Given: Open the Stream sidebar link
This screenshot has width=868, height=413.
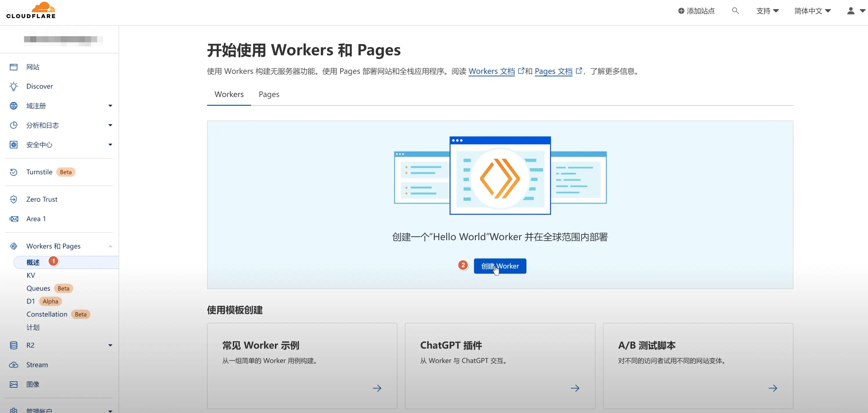Looking at the screenshot, I should click(37, 365).
